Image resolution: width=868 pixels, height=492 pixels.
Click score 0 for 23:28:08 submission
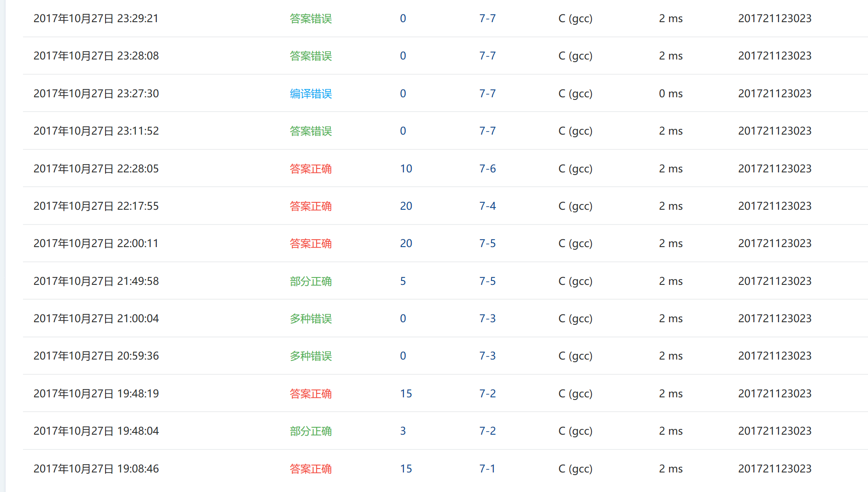pos(403,56)
